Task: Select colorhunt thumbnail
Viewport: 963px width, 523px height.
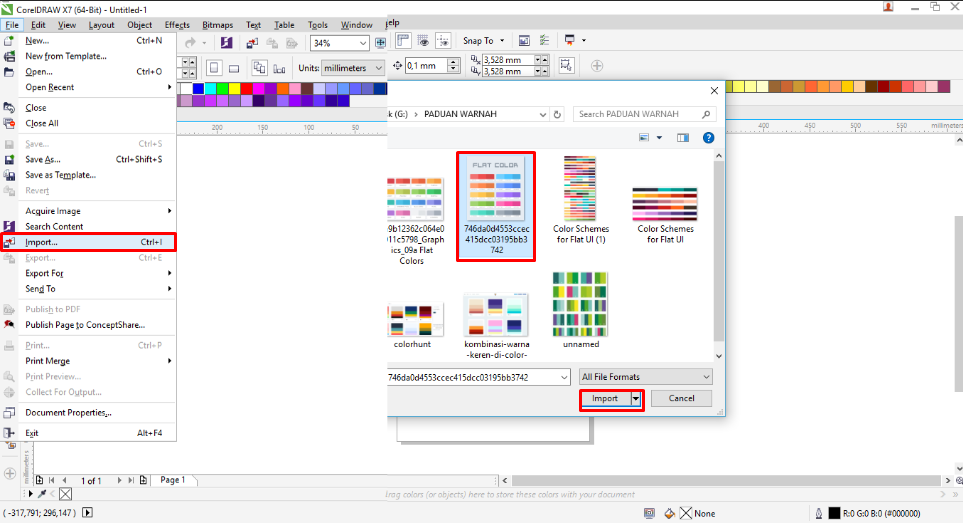Action: tap(413, 325)
